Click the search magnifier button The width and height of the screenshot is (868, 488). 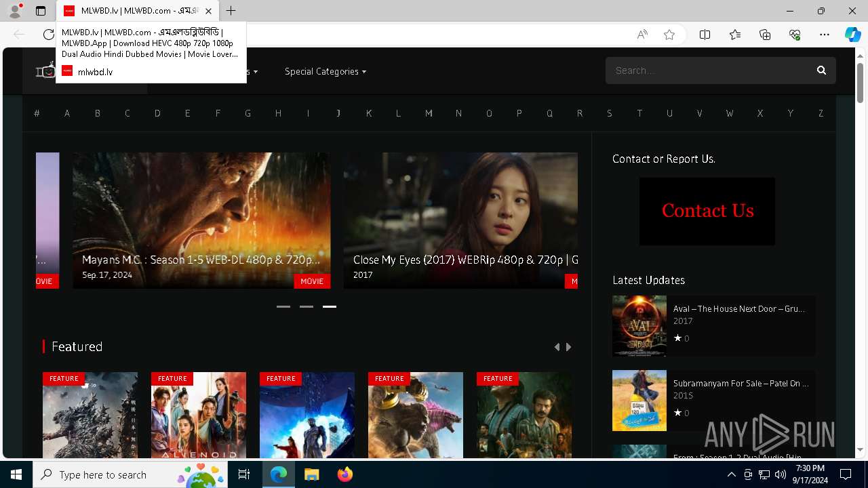tap(821, 70)
